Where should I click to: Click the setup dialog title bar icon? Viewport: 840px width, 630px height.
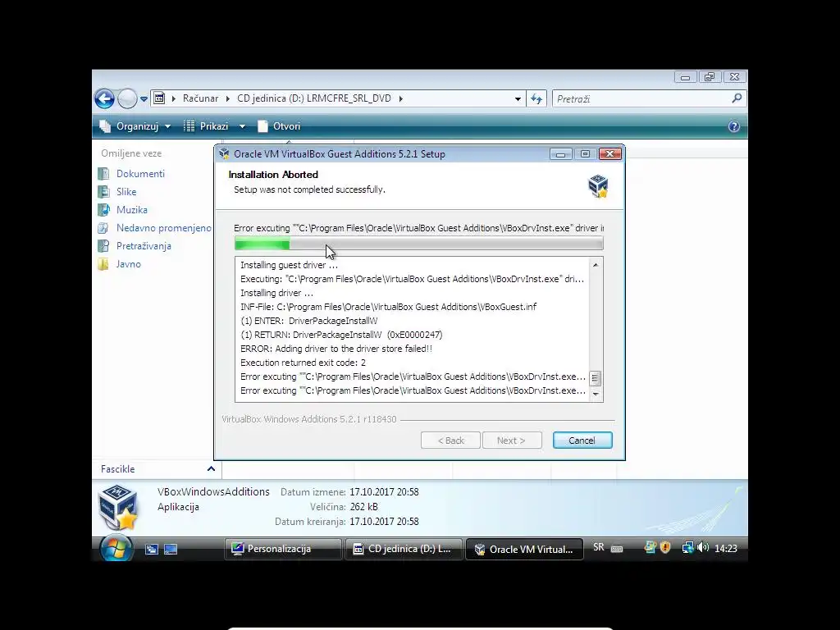click(225, 154)
